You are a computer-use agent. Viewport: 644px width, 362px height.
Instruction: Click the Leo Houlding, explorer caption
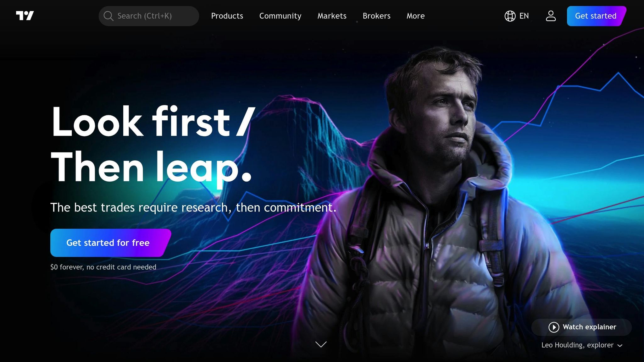tap(577, 345)
